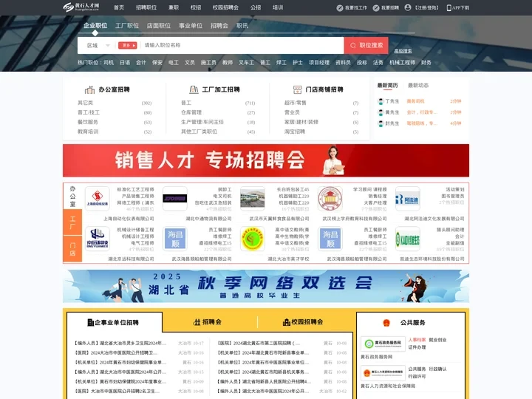Click the 我要招聘 pencil icon
Viewport: 532px width, 399px height.
click(376, 8)
